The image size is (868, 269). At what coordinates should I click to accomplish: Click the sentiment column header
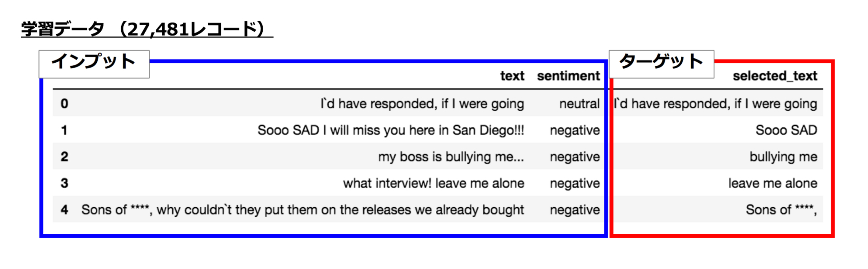568,76
